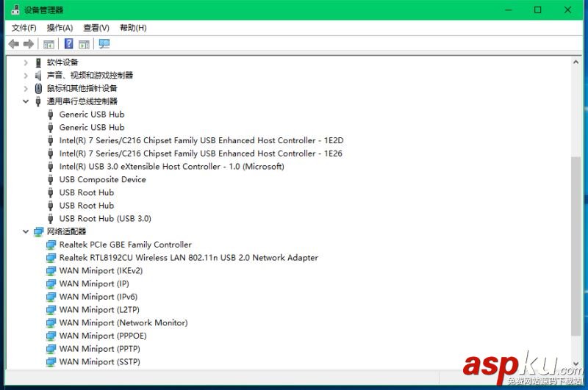Click the USB icon of USB Composite Device
The width and height of the screenshot is (588, 390).
(51, 180)
